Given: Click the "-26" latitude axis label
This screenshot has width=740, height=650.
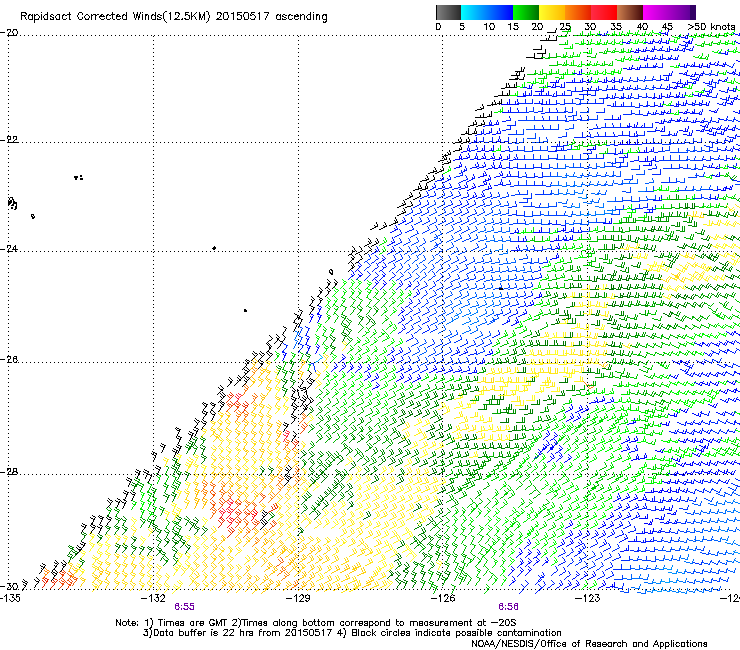Looking at the screenshot, I should 9,360.
